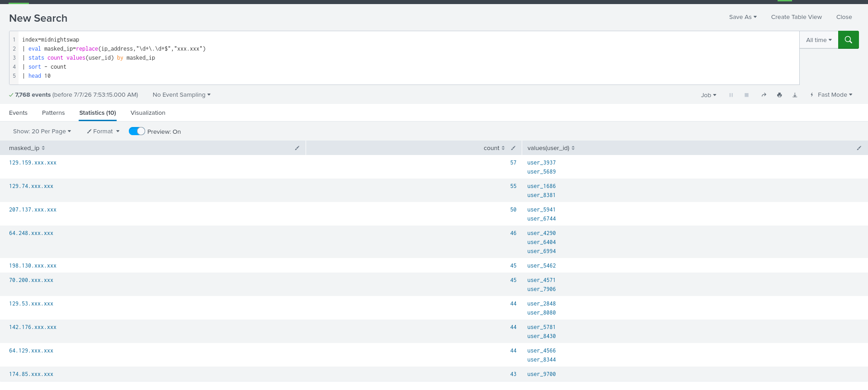Click user_5689 value

pos(542,172)
